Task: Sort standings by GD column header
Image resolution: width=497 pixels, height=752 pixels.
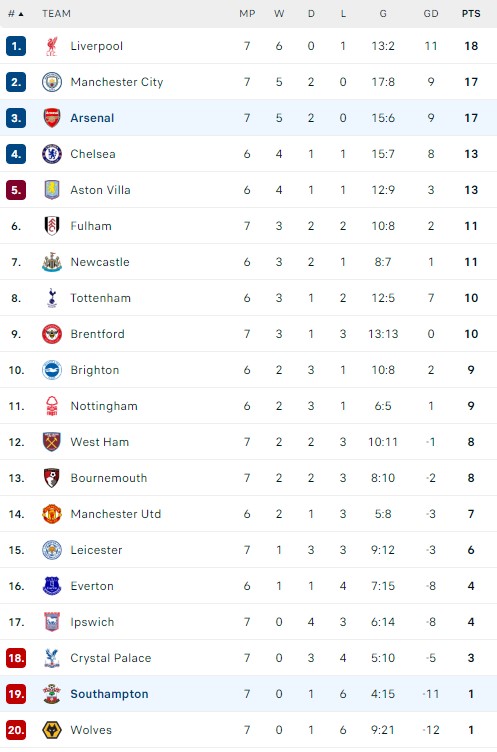Action: pyautogui.click(x=431, y=13)
